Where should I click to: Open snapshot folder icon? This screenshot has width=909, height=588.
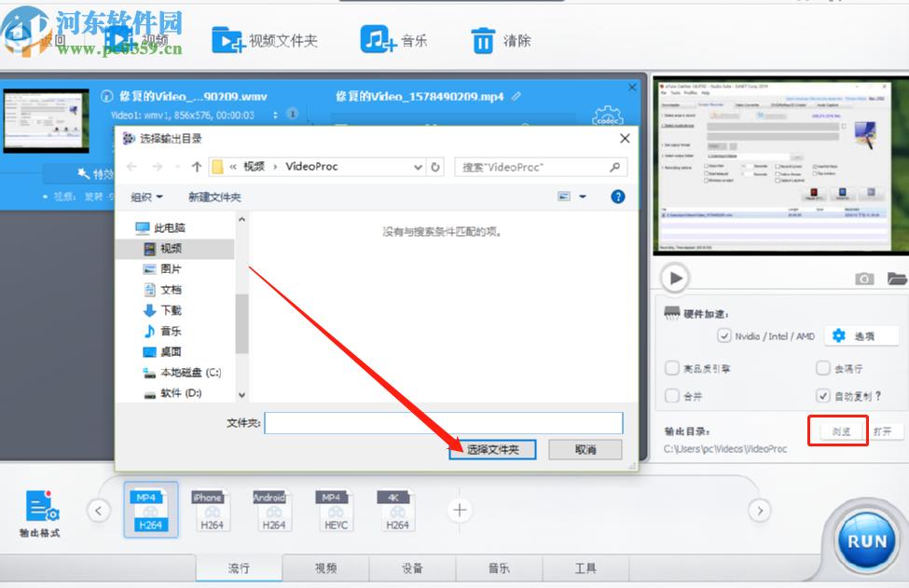coord(897,279)
